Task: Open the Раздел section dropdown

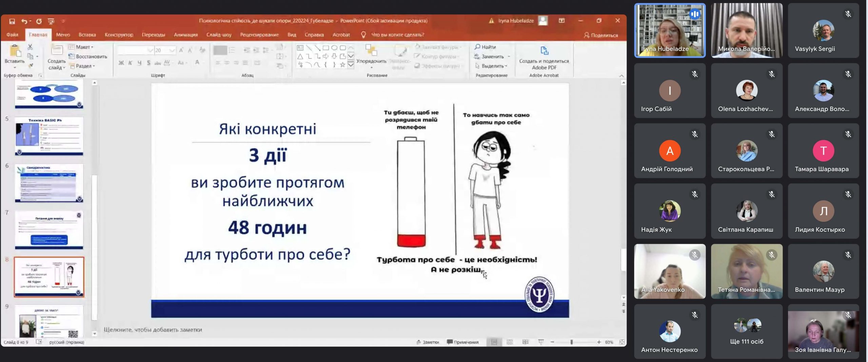Action: click(83, 66)
